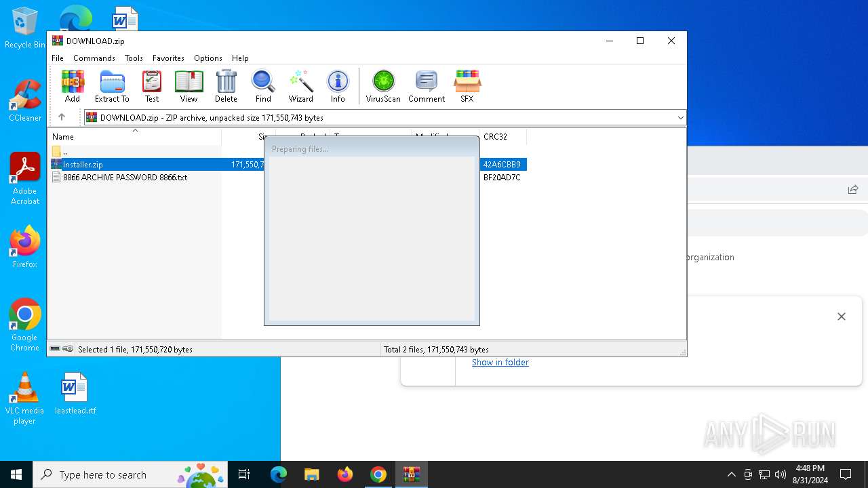Viewport: 868px width, 488px height.
Task: Click the status bar key icon
Action: click(x=68, y=349)
